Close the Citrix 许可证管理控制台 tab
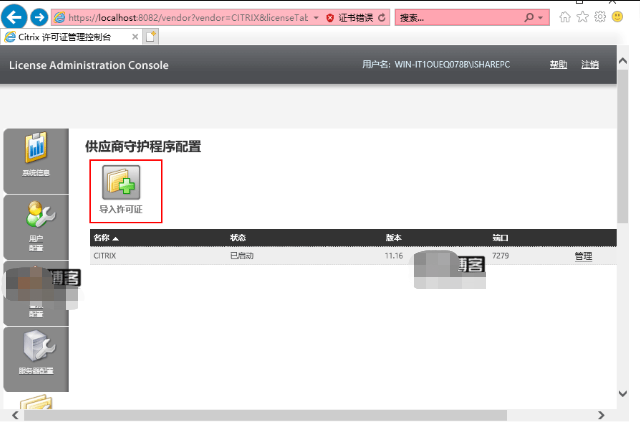 click(135, 37)
